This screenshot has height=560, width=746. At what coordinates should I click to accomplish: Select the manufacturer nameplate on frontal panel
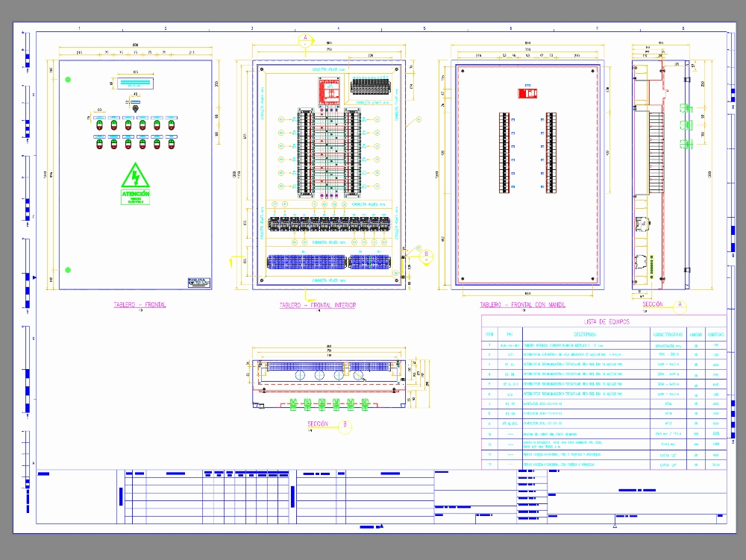tap(198, 281)
